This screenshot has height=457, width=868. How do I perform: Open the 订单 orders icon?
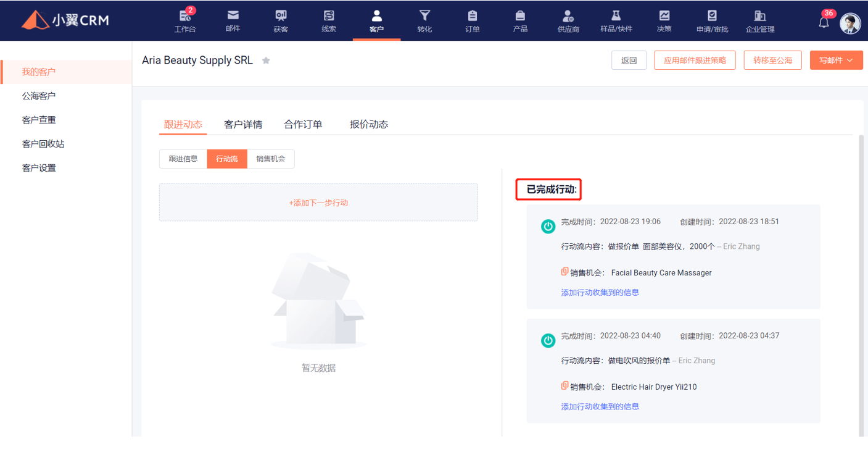click(473, 15)
